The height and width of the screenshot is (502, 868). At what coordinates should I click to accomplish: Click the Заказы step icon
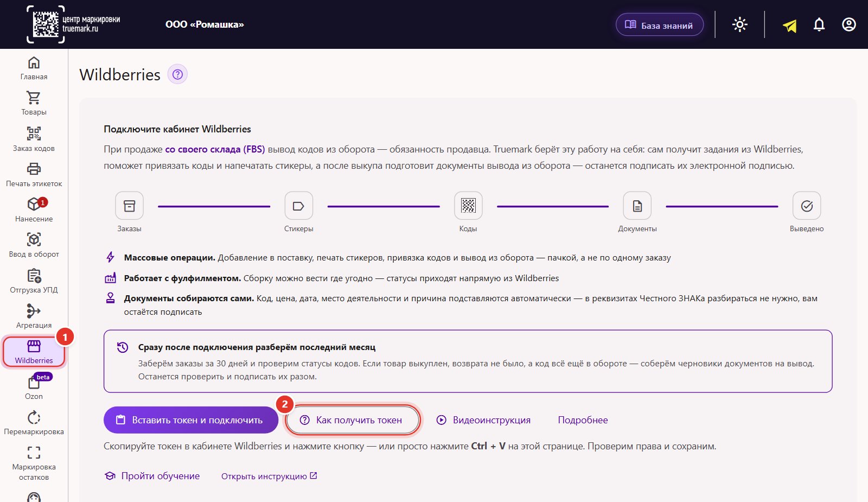(129, 206)
